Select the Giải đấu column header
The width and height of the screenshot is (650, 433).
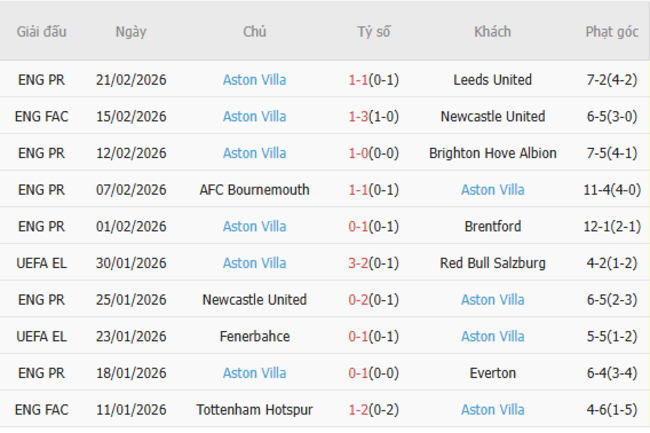pyautogui.click(x=42, y=32)
